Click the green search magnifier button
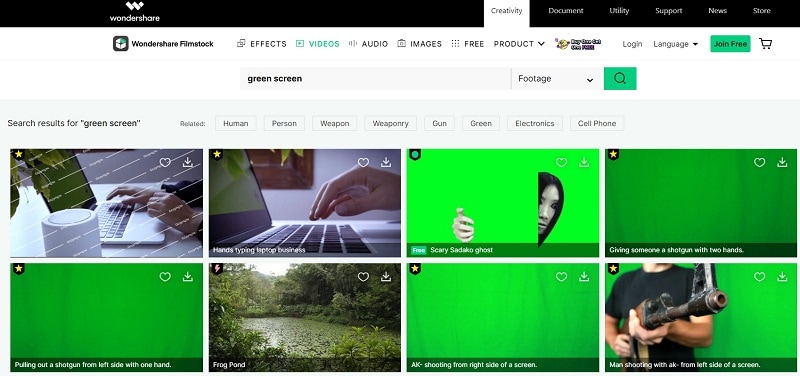 pyautogui.click(x=620, y=79)
